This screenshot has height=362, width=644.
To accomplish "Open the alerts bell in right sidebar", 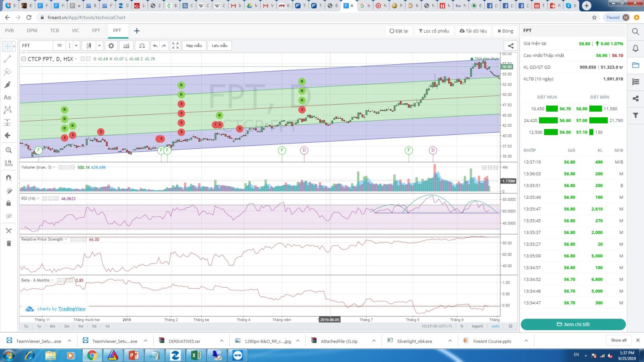I will [636, 48].
